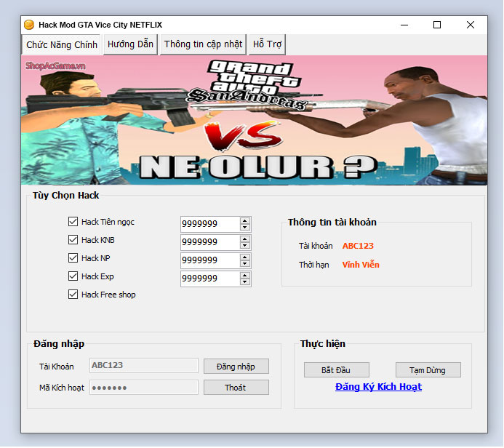Click the GTA Vice City vs San Andreas banner
Image resolution: width=504 pixels, height=448 pixels.
pyautogui.click(x=254, y=120)
